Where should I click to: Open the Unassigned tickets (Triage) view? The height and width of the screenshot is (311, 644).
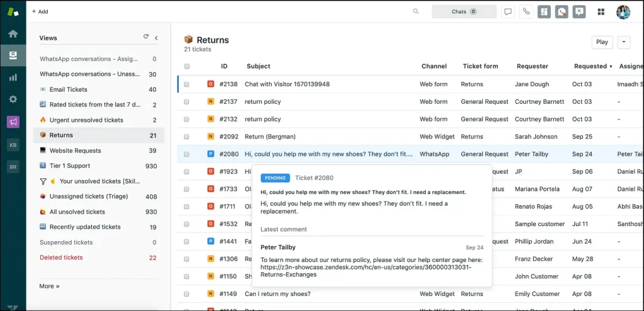click(98, 196)
